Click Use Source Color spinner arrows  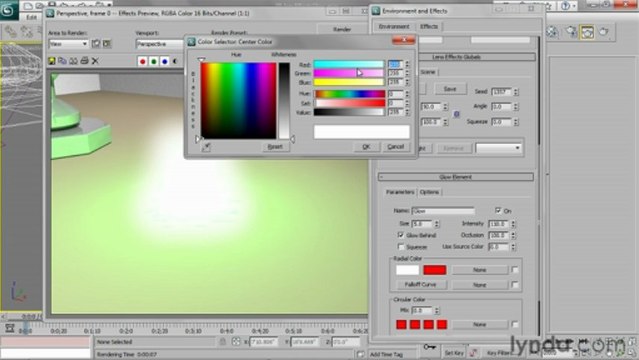513,247
